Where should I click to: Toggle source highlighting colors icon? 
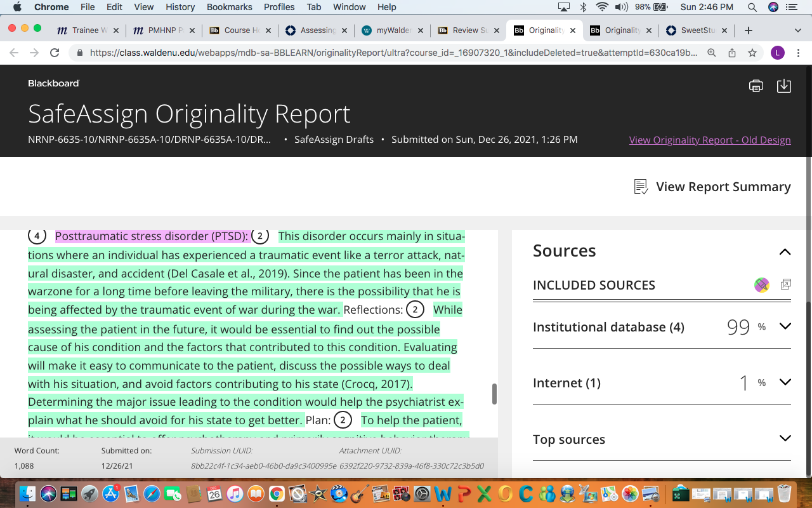point(762,285)
